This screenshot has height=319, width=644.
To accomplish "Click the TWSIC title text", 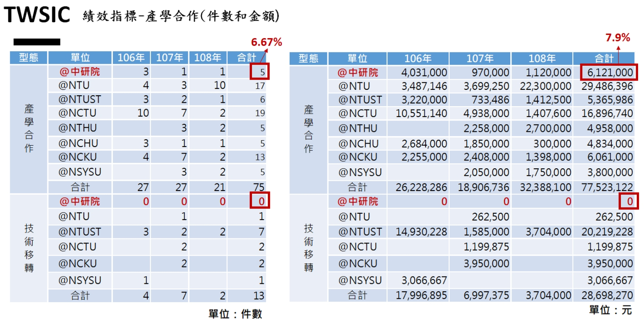I will pyautogui.click(x=37, y=16).
